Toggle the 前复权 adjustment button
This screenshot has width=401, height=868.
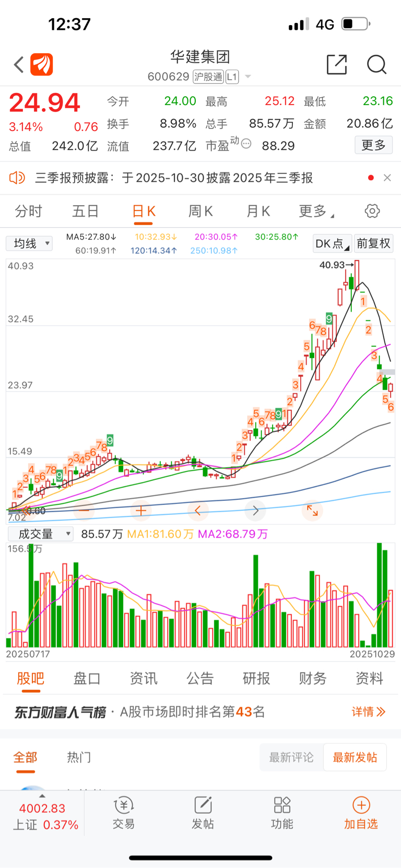(x=374, y=243)
